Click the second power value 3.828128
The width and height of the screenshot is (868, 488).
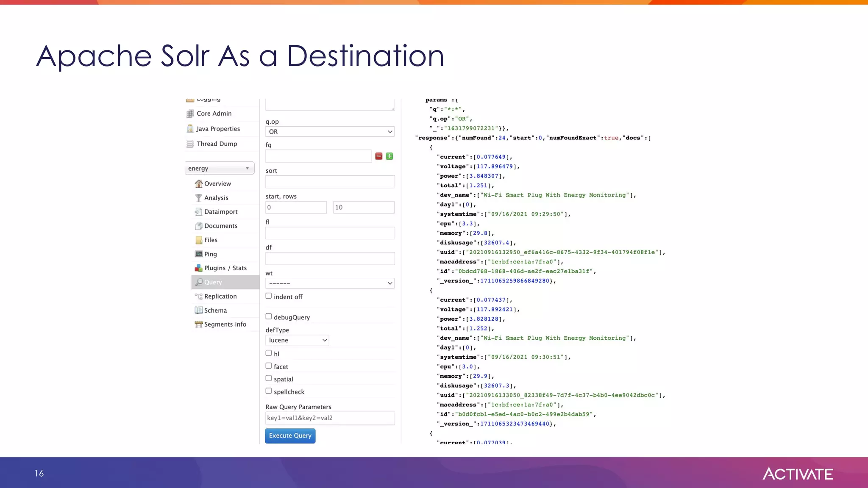[x=484, y=319]
